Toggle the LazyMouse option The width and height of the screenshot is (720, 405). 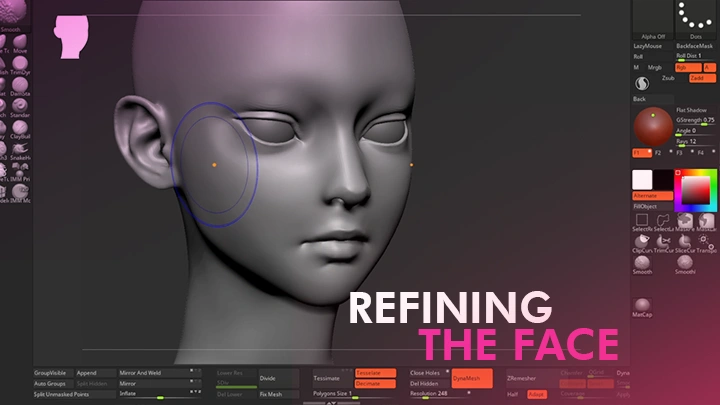(x=652, y=46)
